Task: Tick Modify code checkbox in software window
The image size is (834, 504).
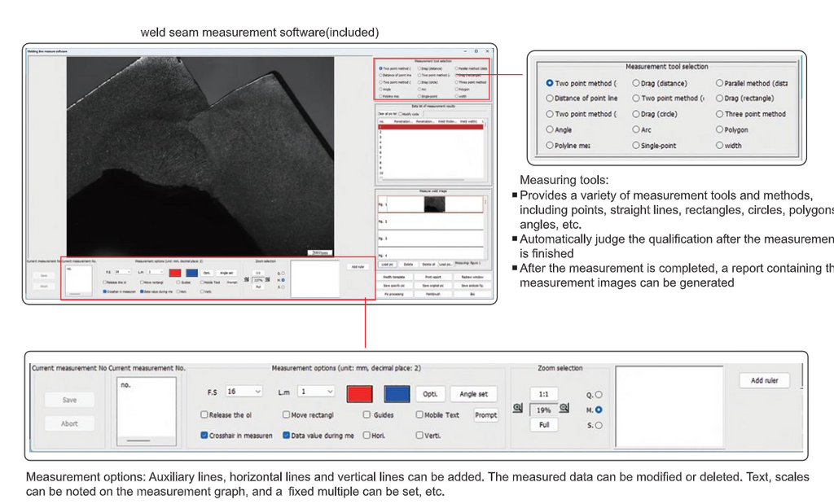Action: pos(401,114)
